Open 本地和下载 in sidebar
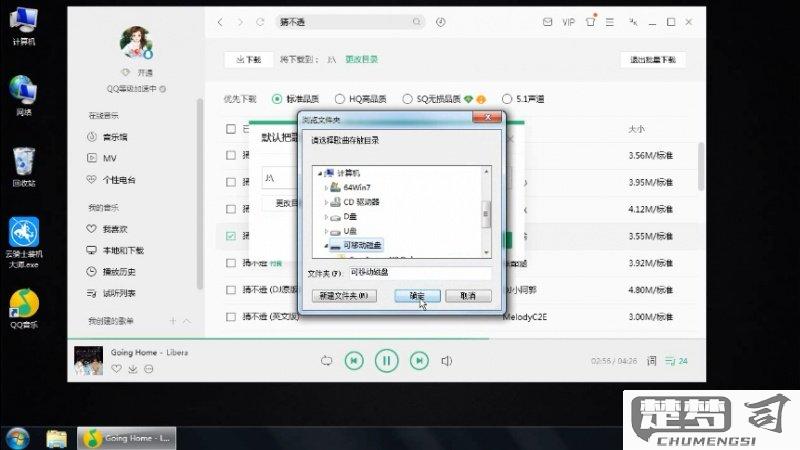800x450 pixels. (x=115, y=250)
